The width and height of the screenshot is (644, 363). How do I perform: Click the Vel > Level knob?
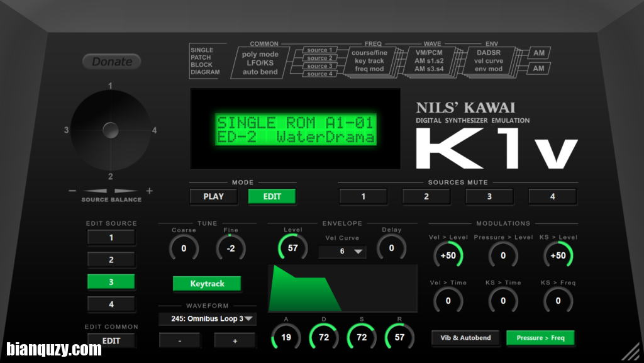pos(448,255)
